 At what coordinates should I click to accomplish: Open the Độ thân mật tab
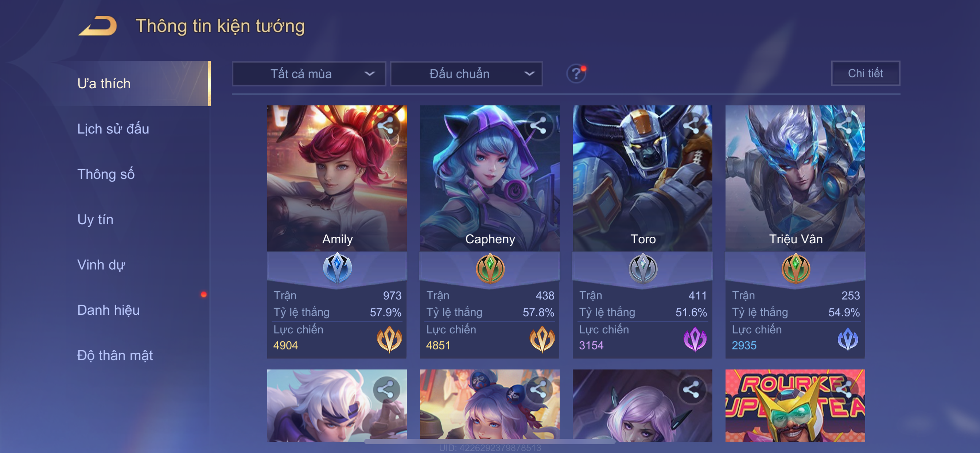[x=115, y=355]
